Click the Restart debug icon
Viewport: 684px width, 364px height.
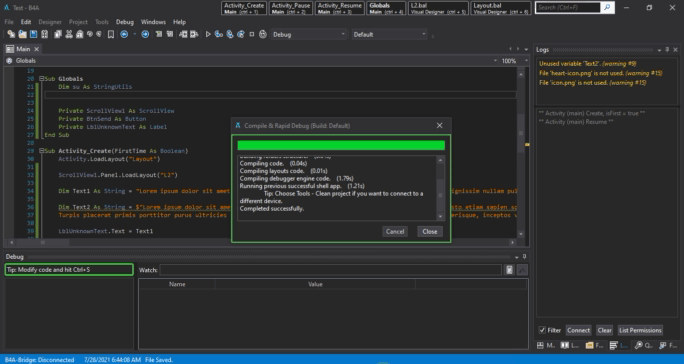point(263,34)
